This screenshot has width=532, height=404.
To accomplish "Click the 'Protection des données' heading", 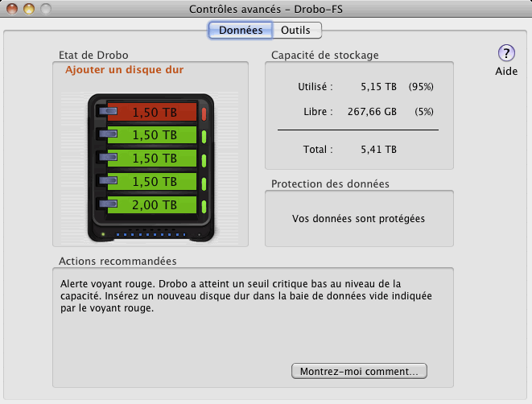I will tap(330, 183).
